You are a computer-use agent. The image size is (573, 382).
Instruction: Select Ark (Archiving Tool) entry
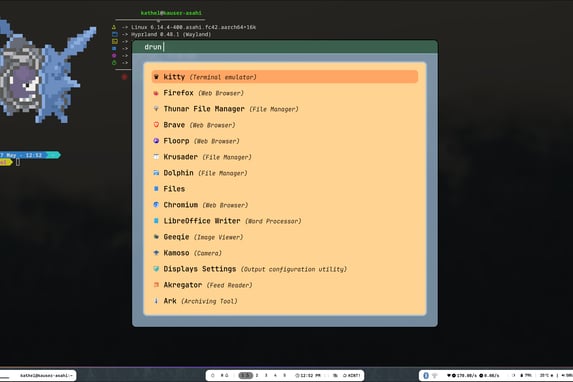click(285, 301)
